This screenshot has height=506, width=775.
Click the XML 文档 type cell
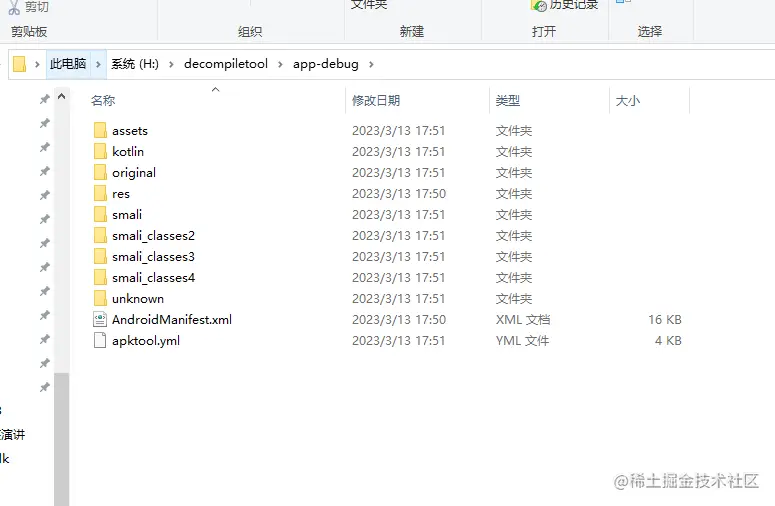[523, 320]
